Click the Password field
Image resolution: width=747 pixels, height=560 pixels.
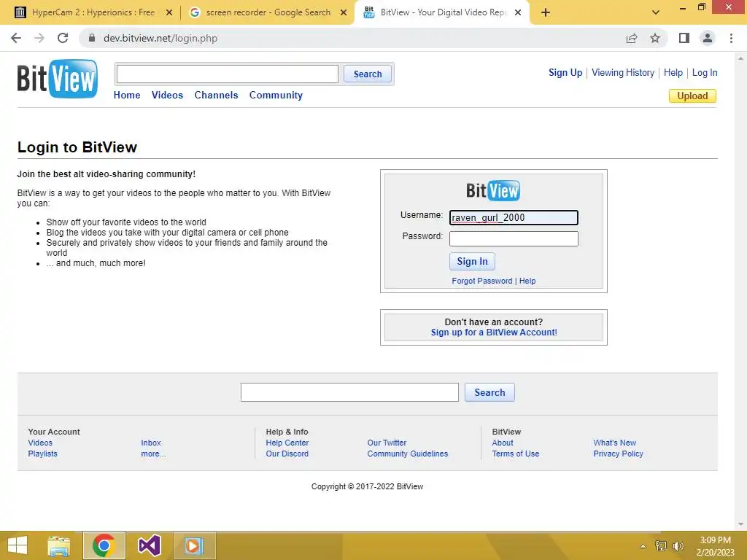pyautogui.click(x=514, y=238)
